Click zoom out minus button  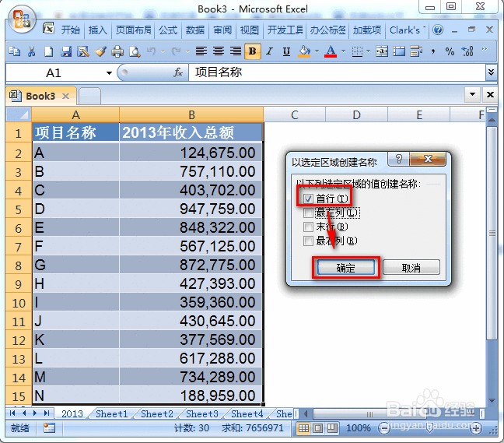point(383,428)
